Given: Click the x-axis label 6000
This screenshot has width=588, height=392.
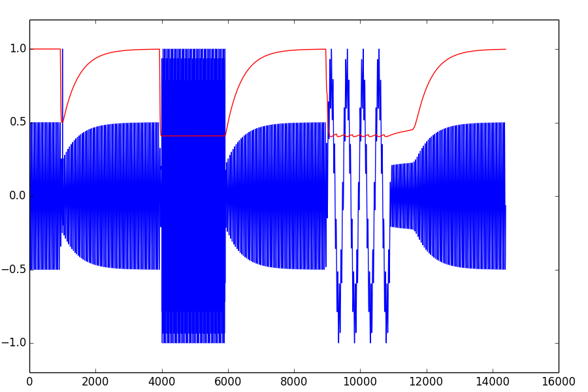Looking at the screenshot, I should pyautogui.click(x=228, y=382).
